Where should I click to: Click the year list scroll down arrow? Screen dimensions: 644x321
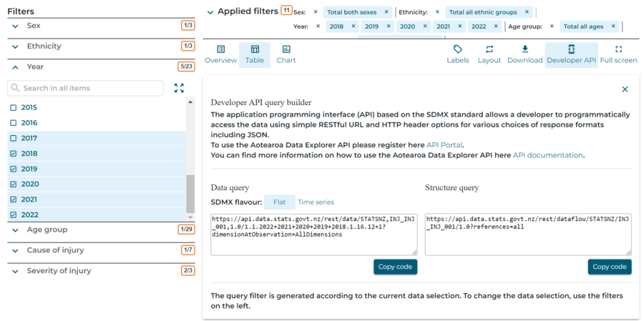click(x=190, y=217)
